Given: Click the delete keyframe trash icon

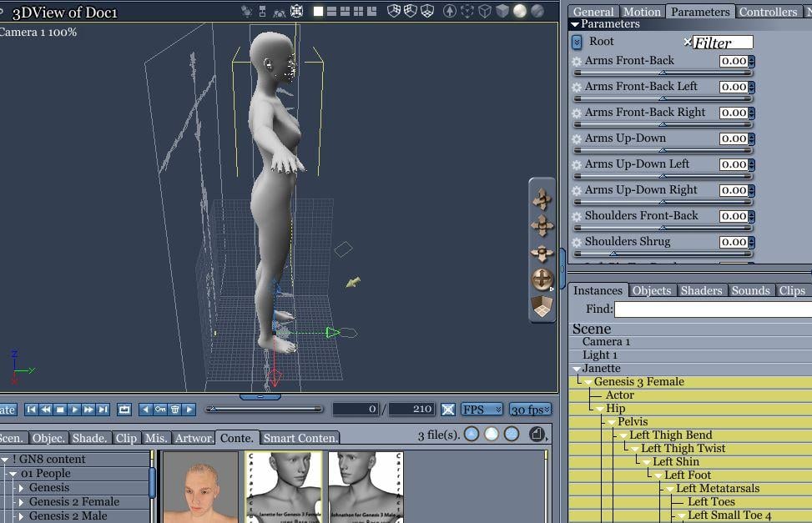Looking at the screenshot, I should coord(174,409).
